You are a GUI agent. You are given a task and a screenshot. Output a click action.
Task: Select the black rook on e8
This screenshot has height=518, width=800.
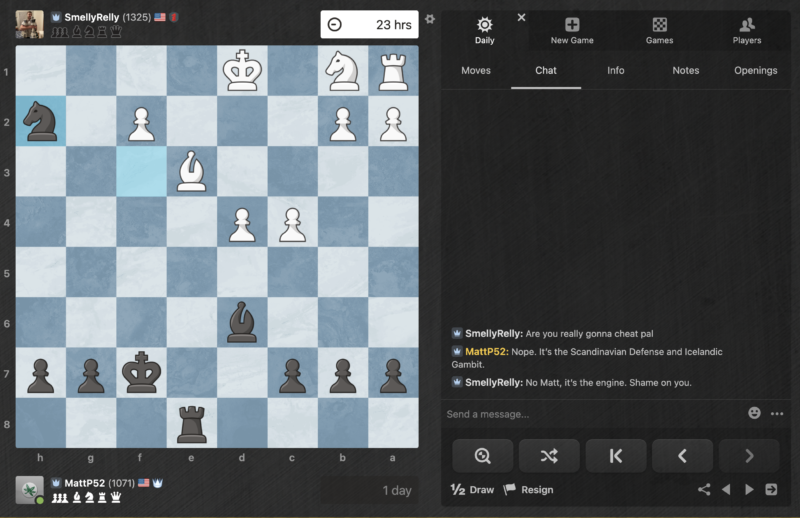[192, 424]
